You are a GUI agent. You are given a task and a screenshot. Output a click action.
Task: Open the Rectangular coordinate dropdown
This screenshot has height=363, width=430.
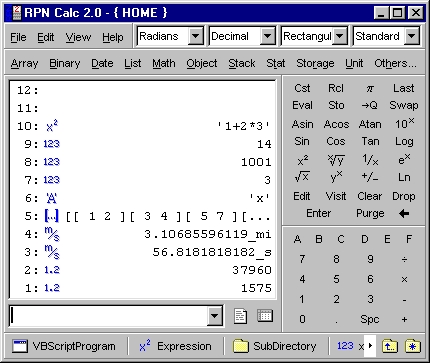(x=340, y=36)
